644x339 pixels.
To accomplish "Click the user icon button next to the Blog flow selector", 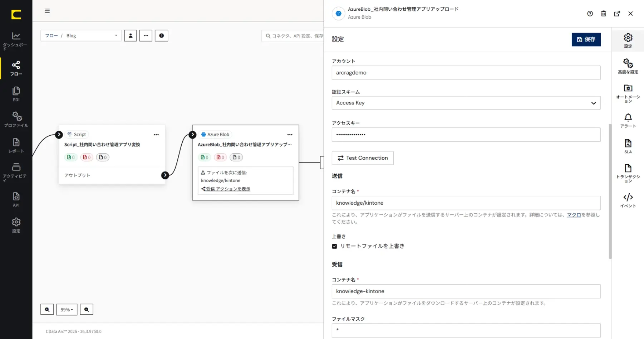I will tap(131, 35).
